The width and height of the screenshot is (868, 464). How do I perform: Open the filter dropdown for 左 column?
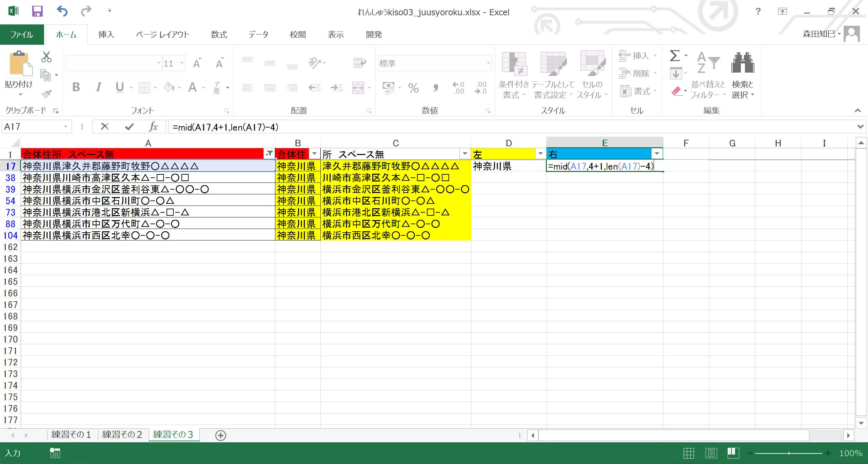click(540, 154)
